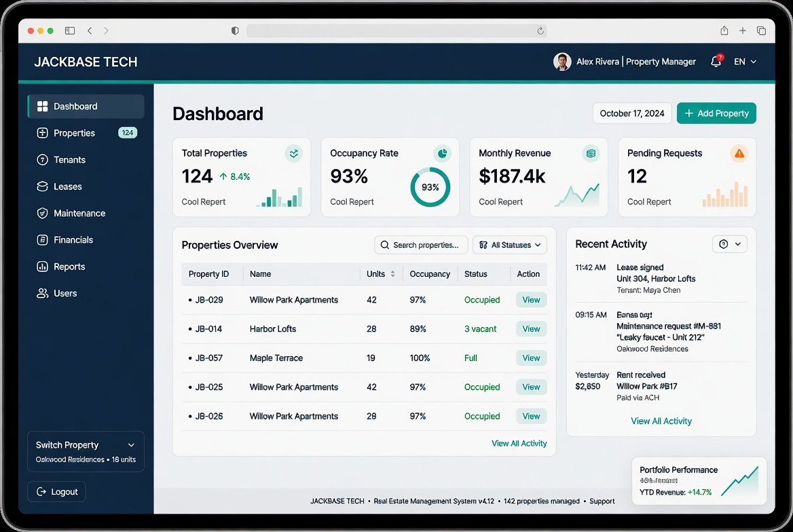
Task: Click the browser sidebar toggle icon
Action: point(70,31)
